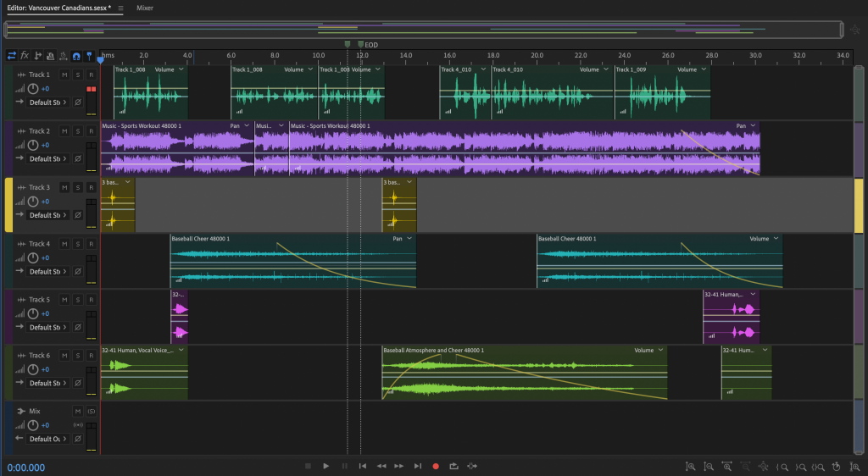Click the red Record button in transport
Viewport: 868px width, 476px height.
(436, 466)
